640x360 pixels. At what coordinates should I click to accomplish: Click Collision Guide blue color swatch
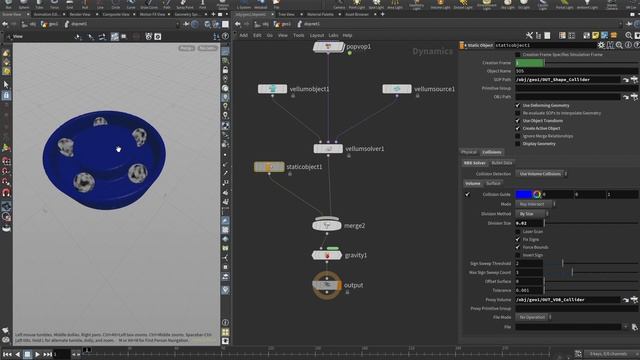(x=524, y=194)
